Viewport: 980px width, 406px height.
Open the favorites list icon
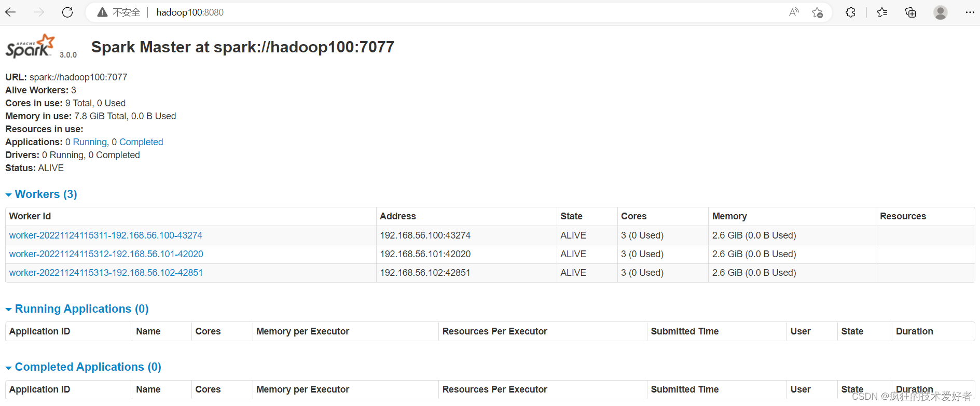pos(882,12)
